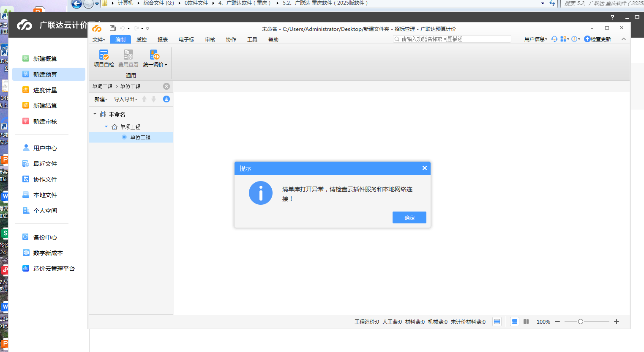Click 检查更新 check for updates
The height and width of the screenshot is (352, 644).
tap(598, 39)
